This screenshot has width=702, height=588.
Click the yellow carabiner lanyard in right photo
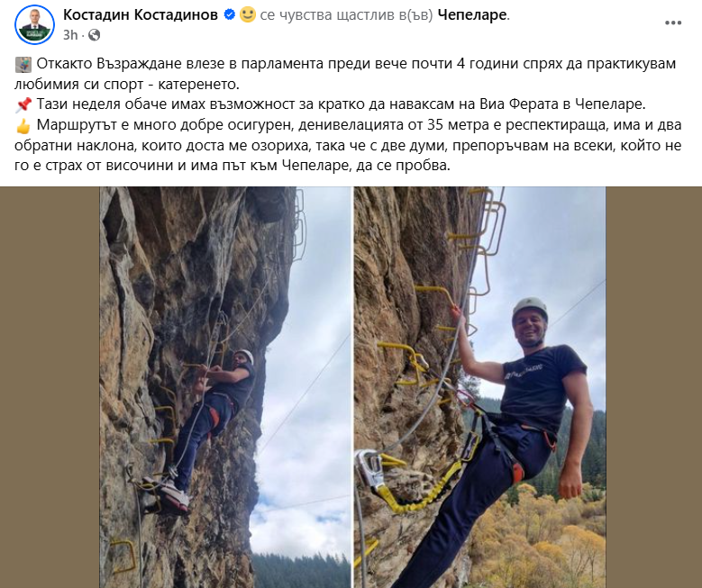415,490
